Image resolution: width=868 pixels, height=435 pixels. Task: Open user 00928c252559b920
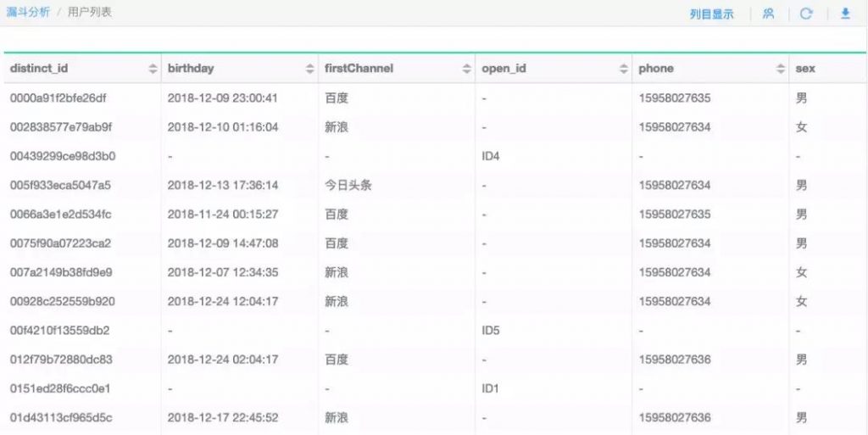tap(63, 302)
